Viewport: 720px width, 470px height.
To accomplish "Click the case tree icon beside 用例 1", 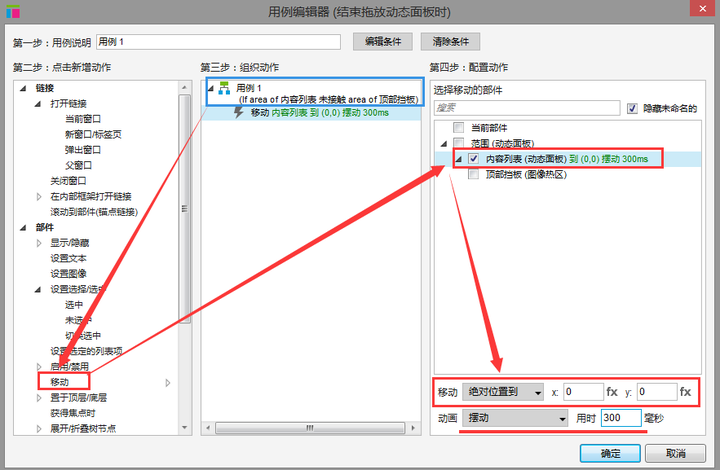I will click(224, 88).
